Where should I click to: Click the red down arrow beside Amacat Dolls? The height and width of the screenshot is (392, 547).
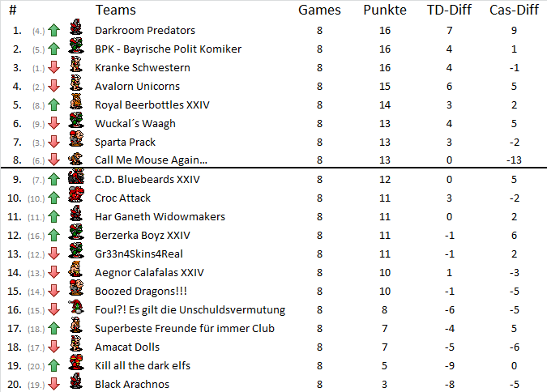point(53,347)
